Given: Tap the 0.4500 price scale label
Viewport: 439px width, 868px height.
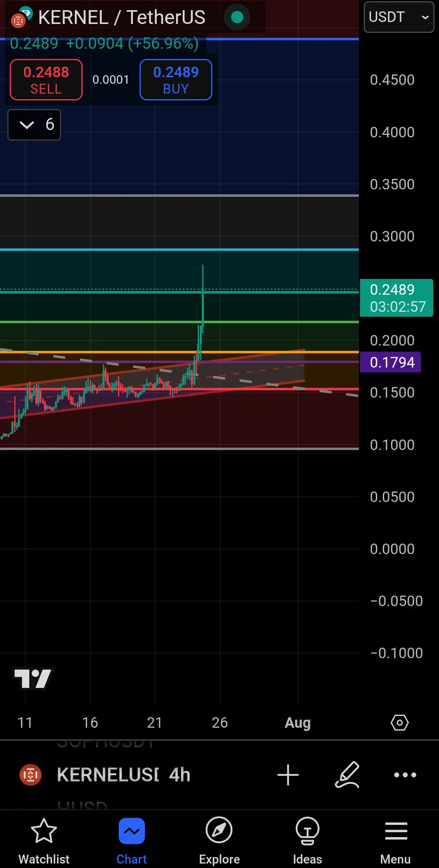Looking at the screenshot, I should (x=392, y=80).
